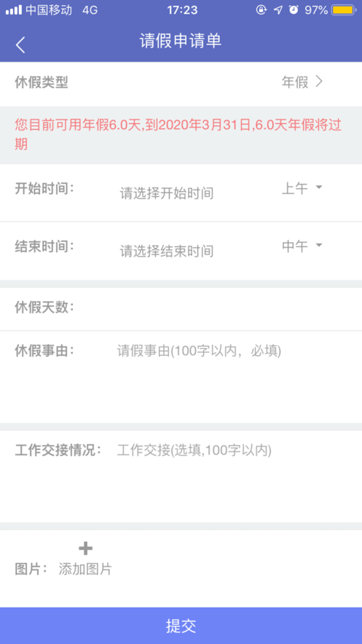Tap the rotation lock status icon
362x644 pixels.
pyautogui.click(x=261, y=10)
